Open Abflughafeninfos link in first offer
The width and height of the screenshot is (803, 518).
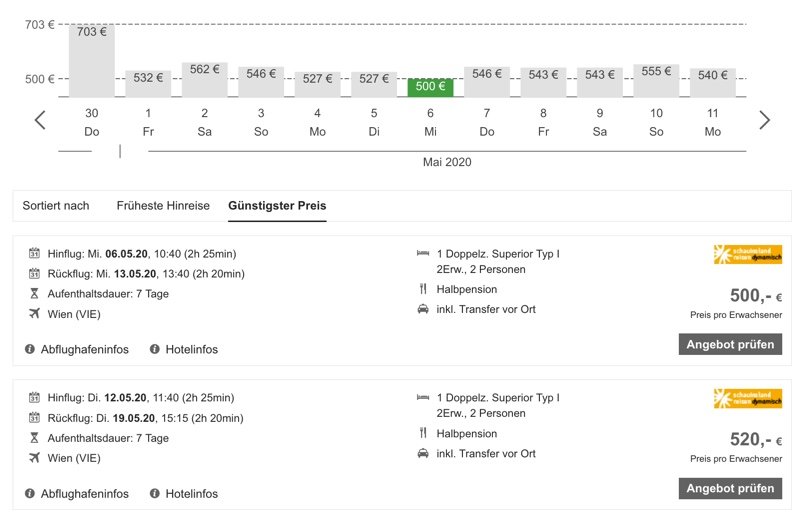pyautogui.click(x=84, y=349)
